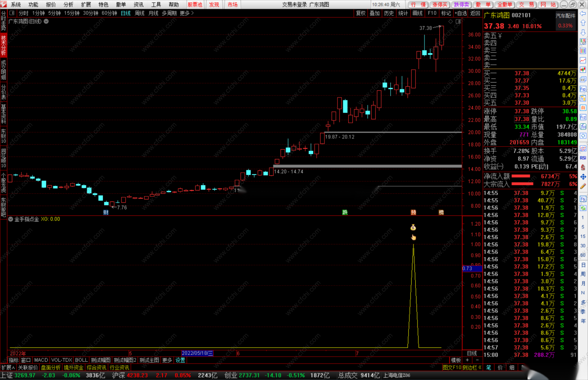Select the candlestick chart icon in right toolbar
The height and width of the screenshot is (380, 588).
click(583, 70)
